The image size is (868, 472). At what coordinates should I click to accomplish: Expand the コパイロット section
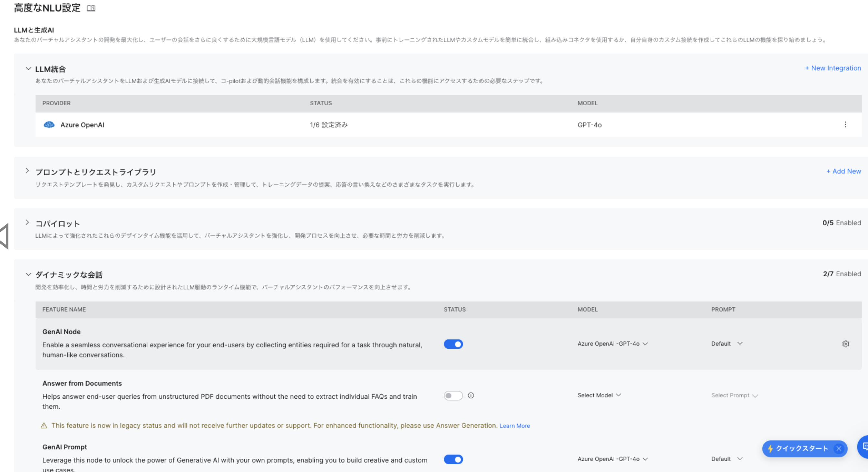point(28,222)
